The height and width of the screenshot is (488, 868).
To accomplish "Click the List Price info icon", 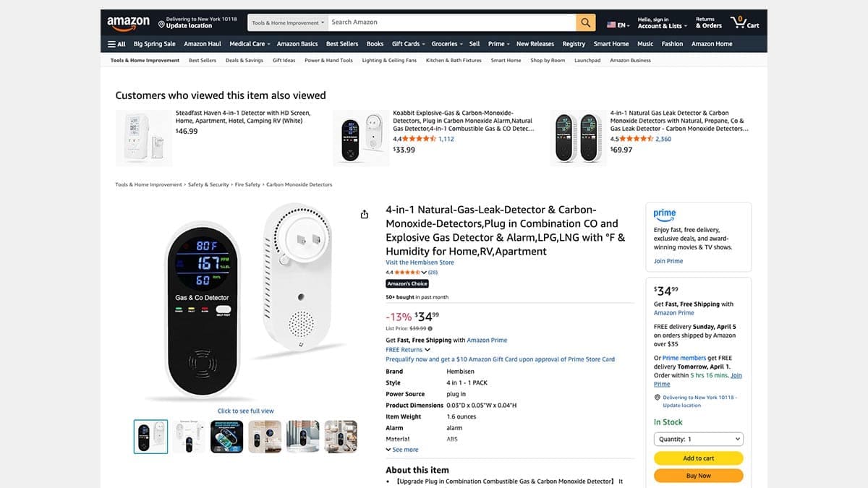I will click(430, 328).
